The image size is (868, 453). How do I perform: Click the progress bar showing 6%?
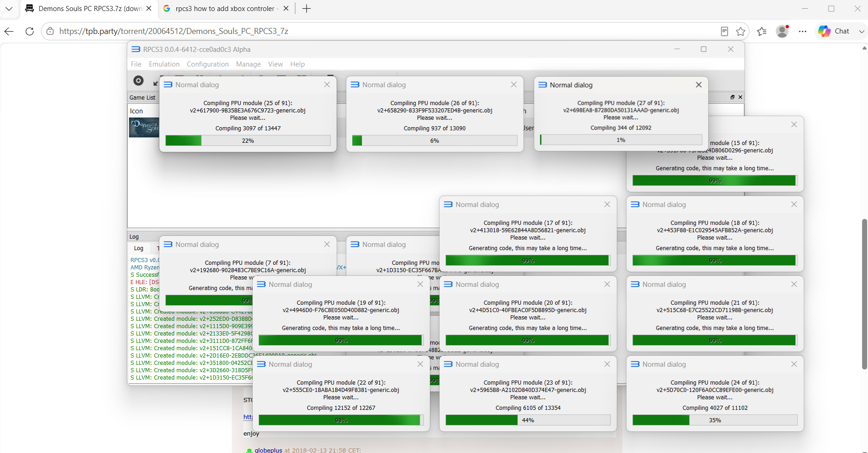(435, 140)
